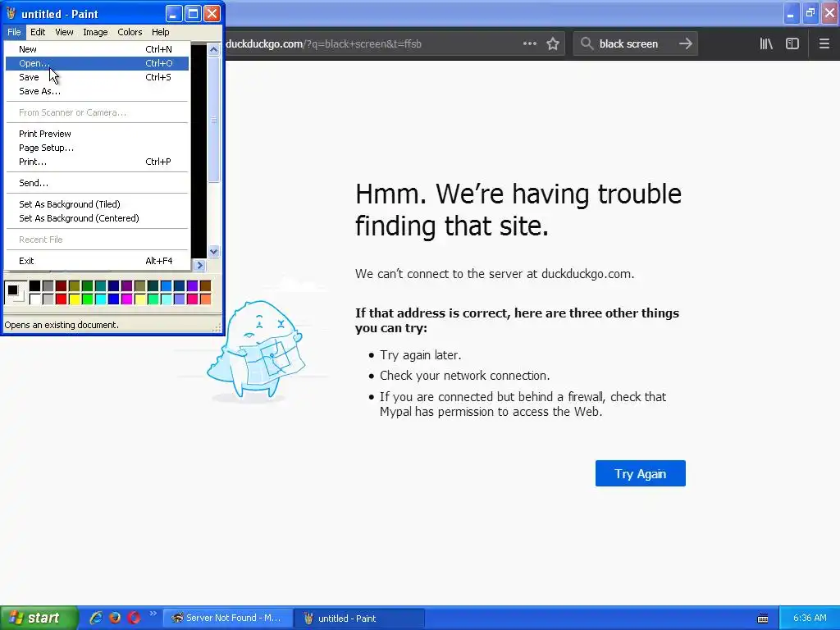Choose New from File menu
This screenshot has height=630, width=840.
(97, 49)
